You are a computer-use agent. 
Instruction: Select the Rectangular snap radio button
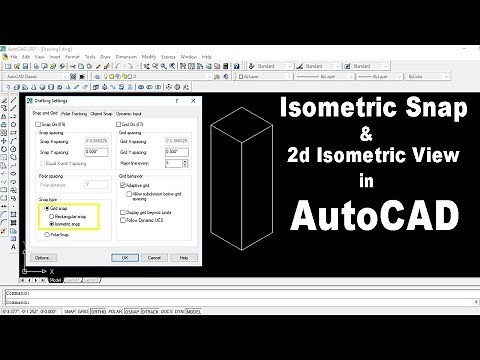[51, 217]
